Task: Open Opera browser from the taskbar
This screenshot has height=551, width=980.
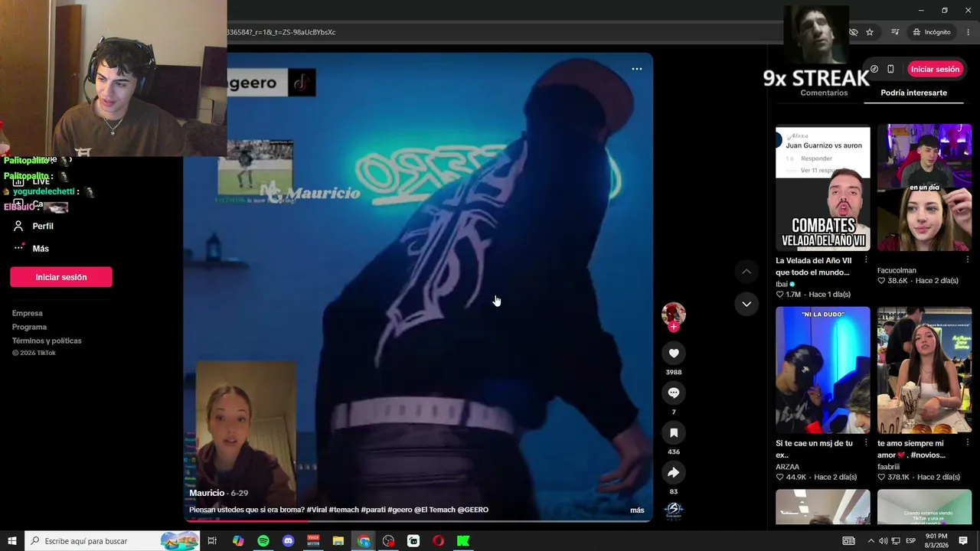Action: pos(439,541)
